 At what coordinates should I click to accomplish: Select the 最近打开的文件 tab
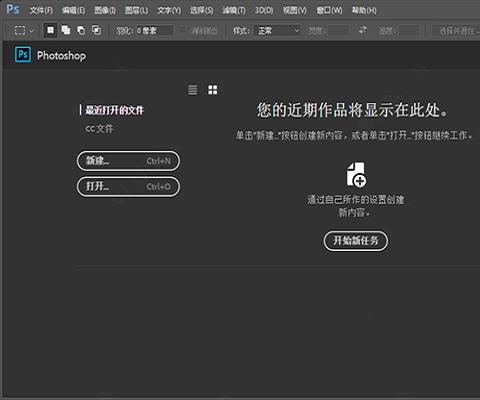(x=114, y=110)
